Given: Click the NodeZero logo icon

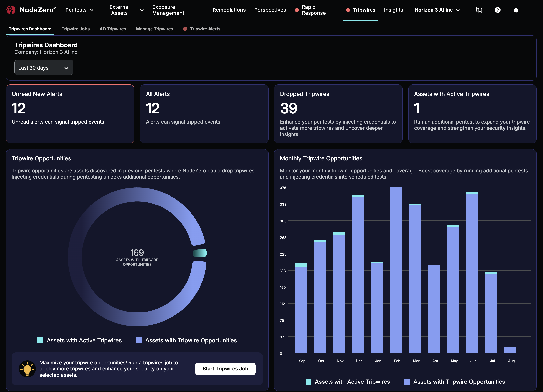Looking at the screenshot, I should tap(11, 10).
